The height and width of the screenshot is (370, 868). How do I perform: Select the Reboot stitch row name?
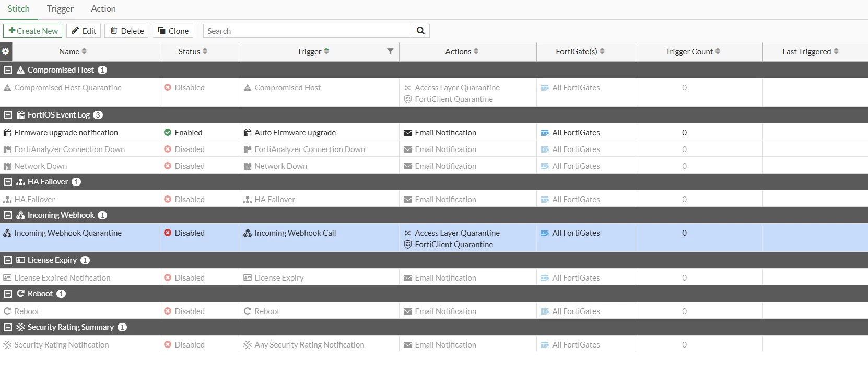click(x=27, y=311)
